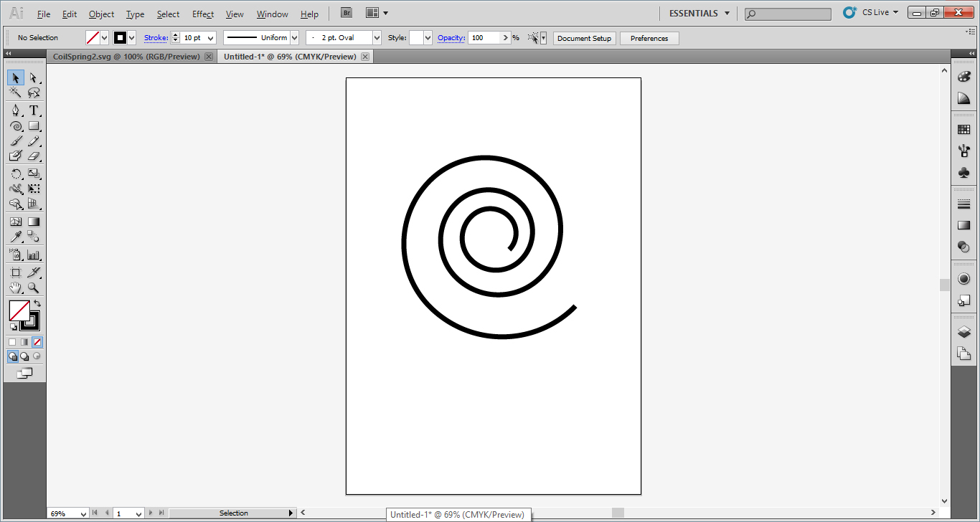Open the graphic Style dropdown

[x=428, y=38]
